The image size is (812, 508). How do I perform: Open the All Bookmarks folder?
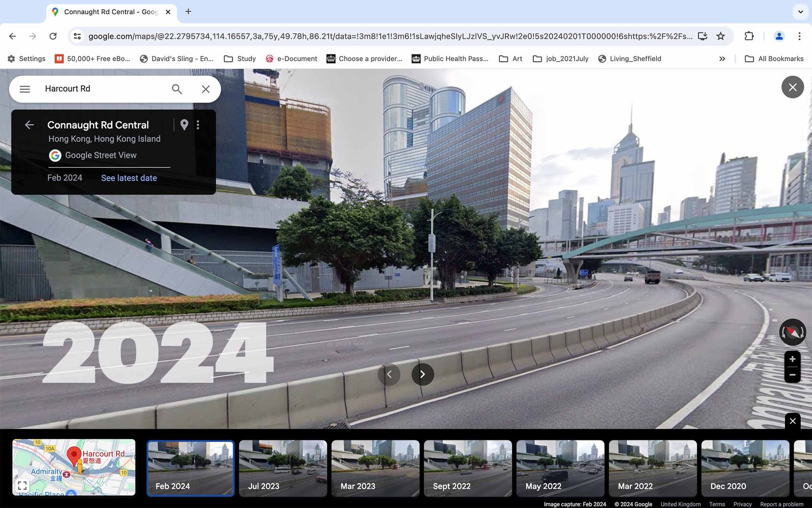[774, 59]
